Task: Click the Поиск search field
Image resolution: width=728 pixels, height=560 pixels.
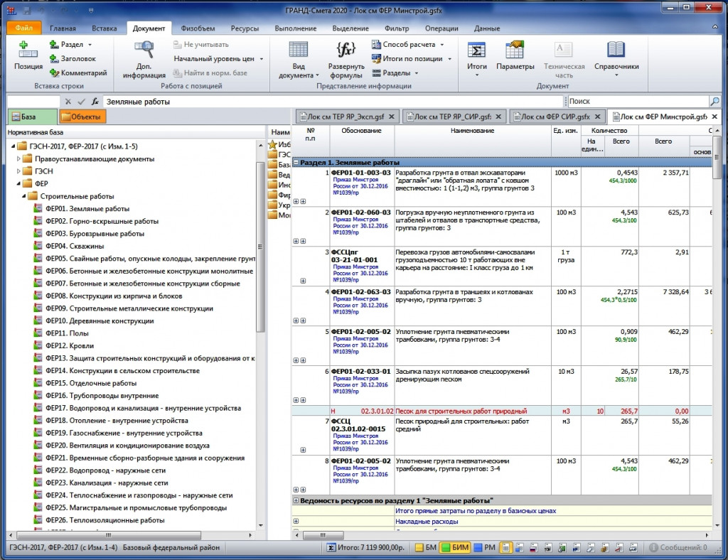Action: point(638,101)
